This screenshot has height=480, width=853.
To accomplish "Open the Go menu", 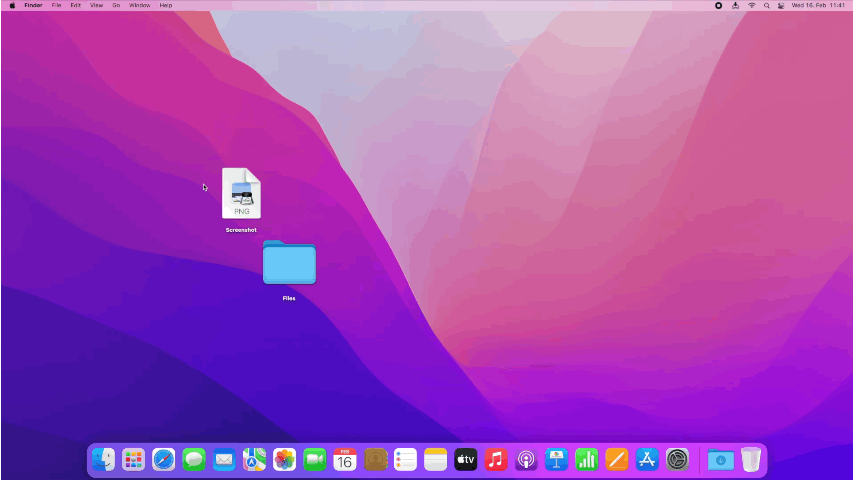I will click(116, 5).
